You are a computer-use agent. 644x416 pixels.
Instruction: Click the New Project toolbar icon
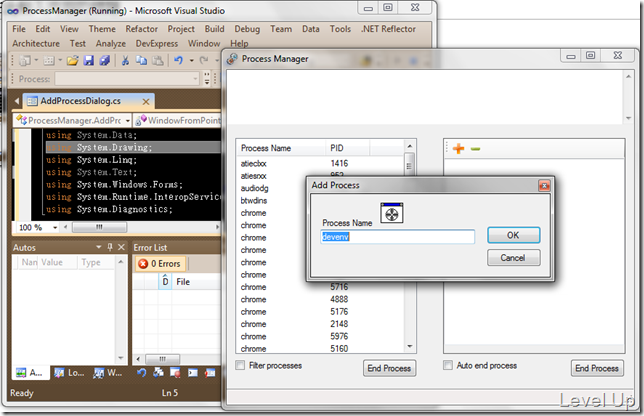point(25,61)
